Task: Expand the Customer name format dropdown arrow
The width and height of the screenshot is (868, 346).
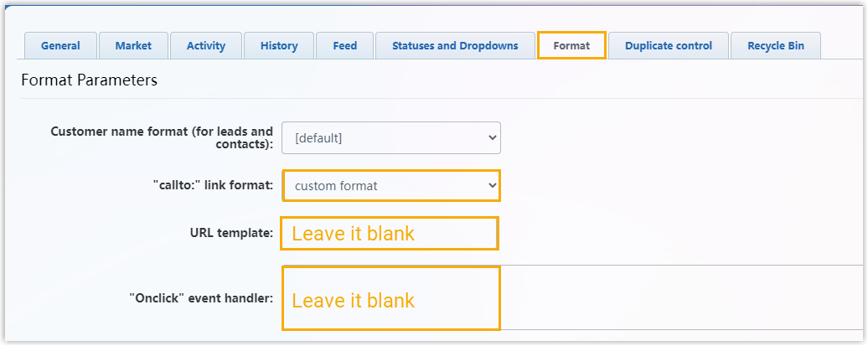Action: [490, 138]
